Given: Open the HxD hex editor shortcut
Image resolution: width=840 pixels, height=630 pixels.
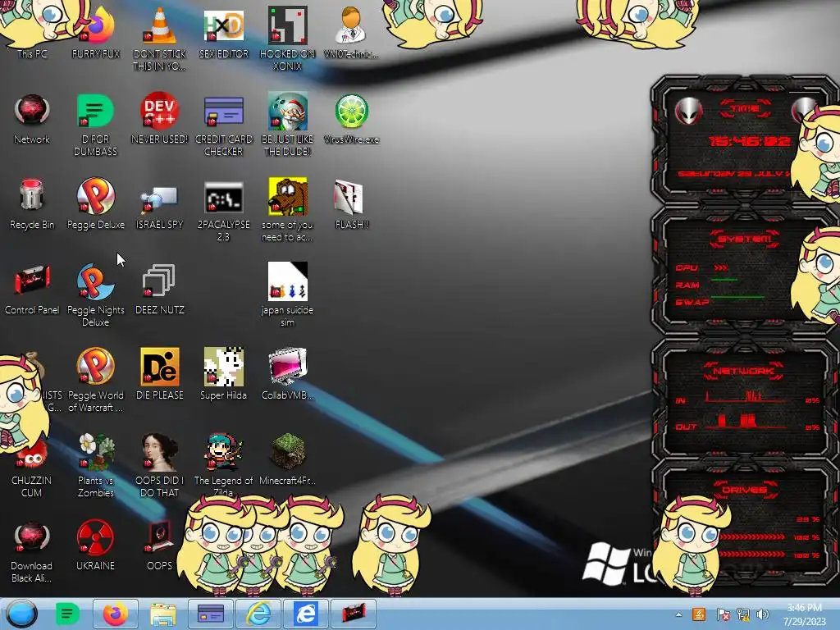Looking at the screenshot, I should click(x=223, y=33).
